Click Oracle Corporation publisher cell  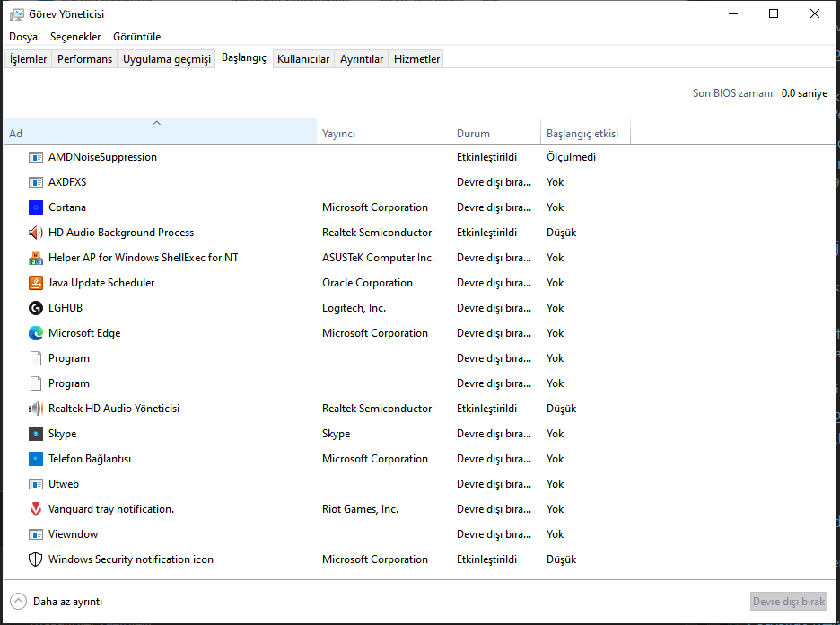[368, 283]
